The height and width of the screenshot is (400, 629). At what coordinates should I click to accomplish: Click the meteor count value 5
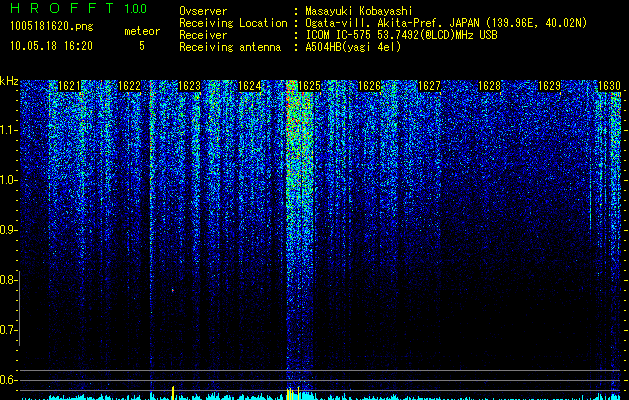tap(142, 46)
